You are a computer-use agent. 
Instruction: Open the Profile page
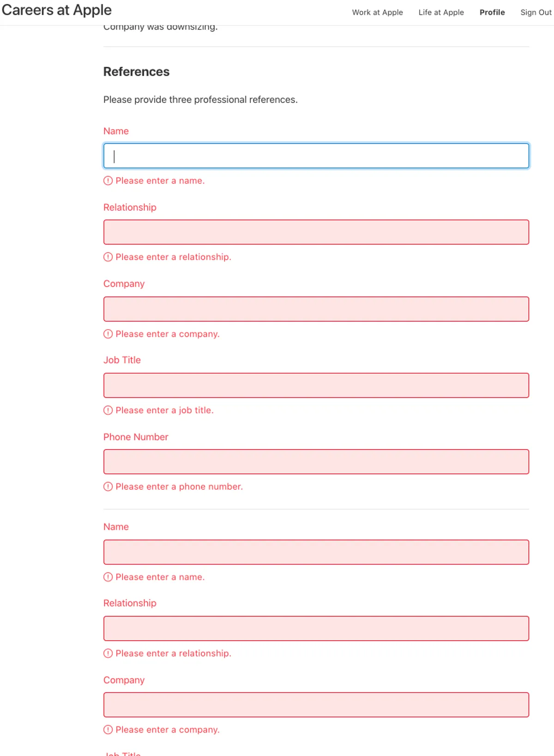[x=492, y=12]
